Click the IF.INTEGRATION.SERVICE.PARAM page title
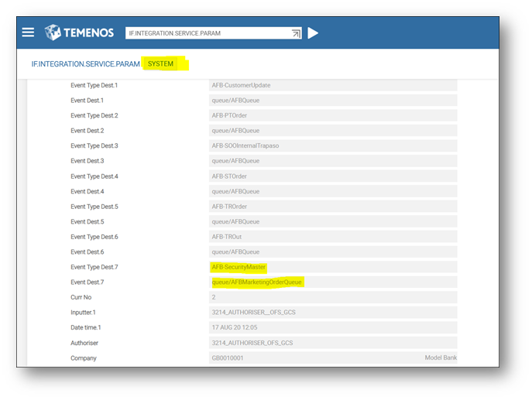Screen dimensions: 532x400 (x=84, y=63)
